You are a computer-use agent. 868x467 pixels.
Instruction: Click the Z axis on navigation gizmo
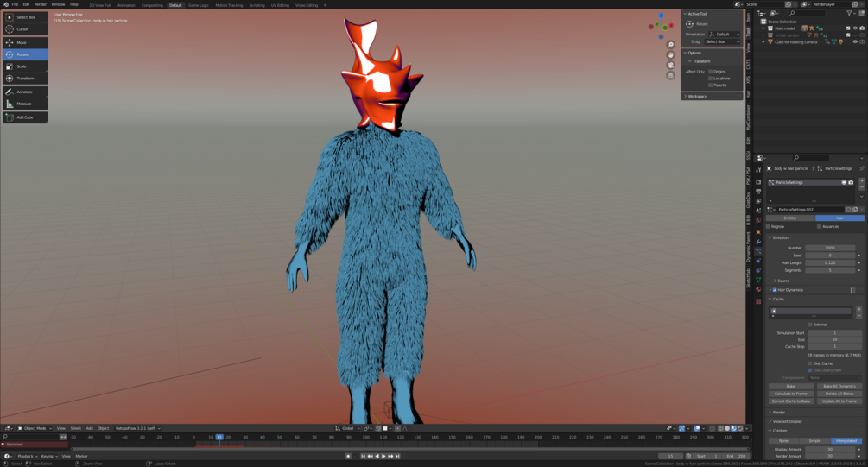(661, 16)
